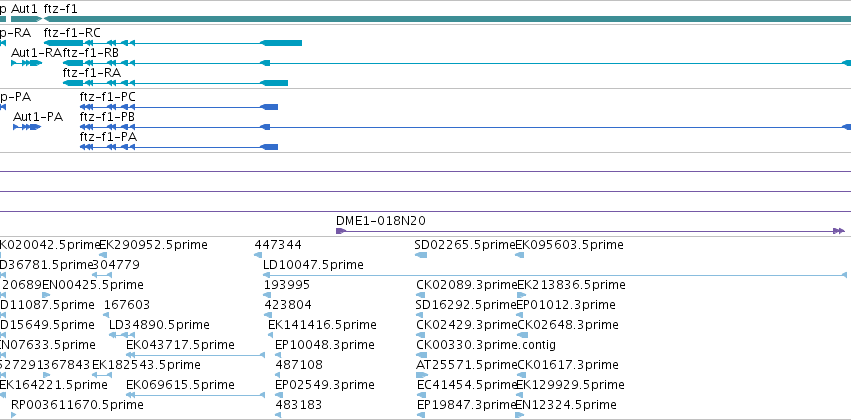Image resolution: width=851 pixels, height=420 pixels.
Task: Click the 304779 feature label
Action: click(116, 265)
